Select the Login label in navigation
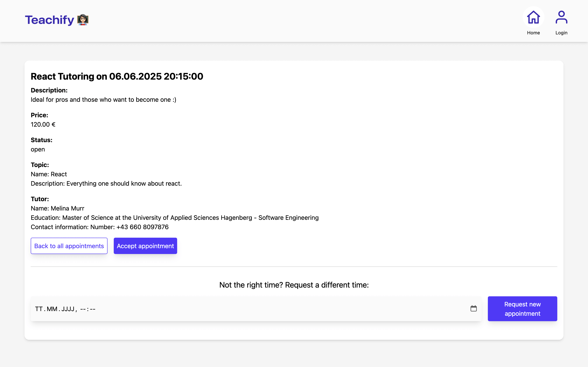588x367 pixels. coord(561,33)
